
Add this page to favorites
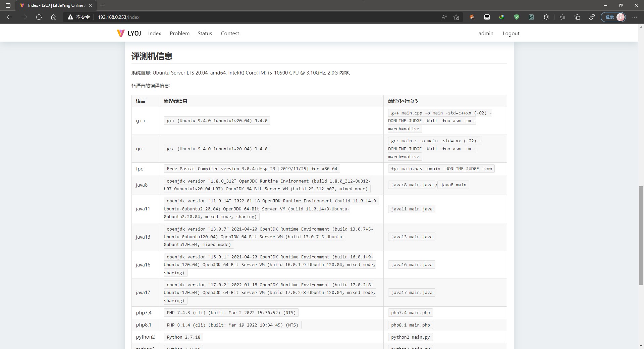click(456, 17)
